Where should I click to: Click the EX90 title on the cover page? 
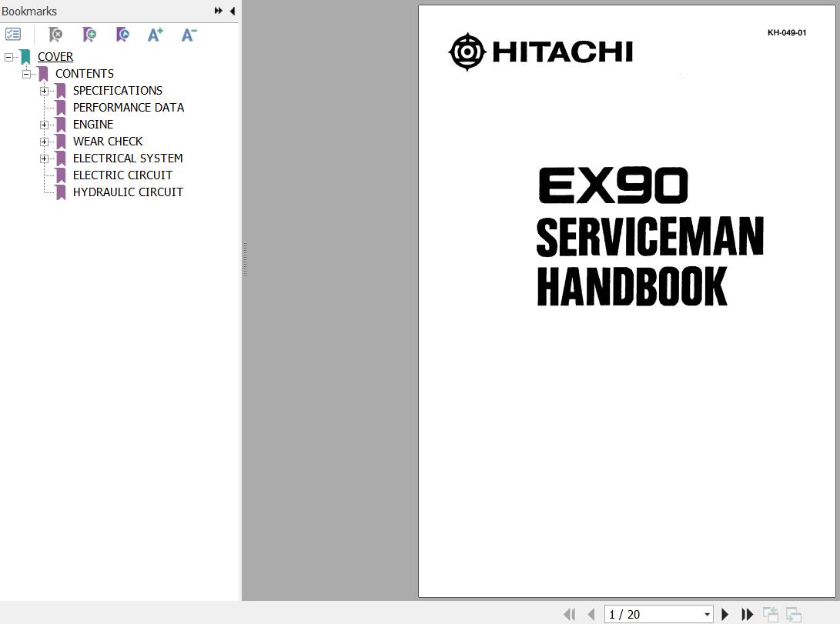613,185
